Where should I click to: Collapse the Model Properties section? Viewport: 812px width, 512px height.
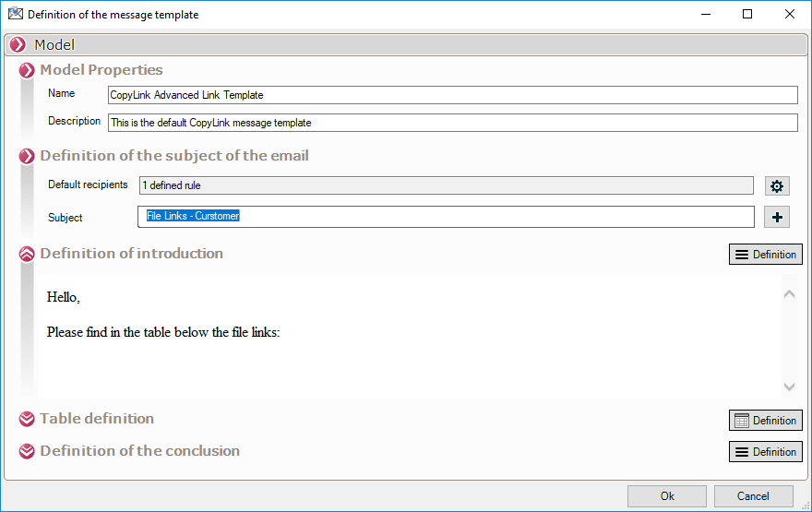coord(27,70)
